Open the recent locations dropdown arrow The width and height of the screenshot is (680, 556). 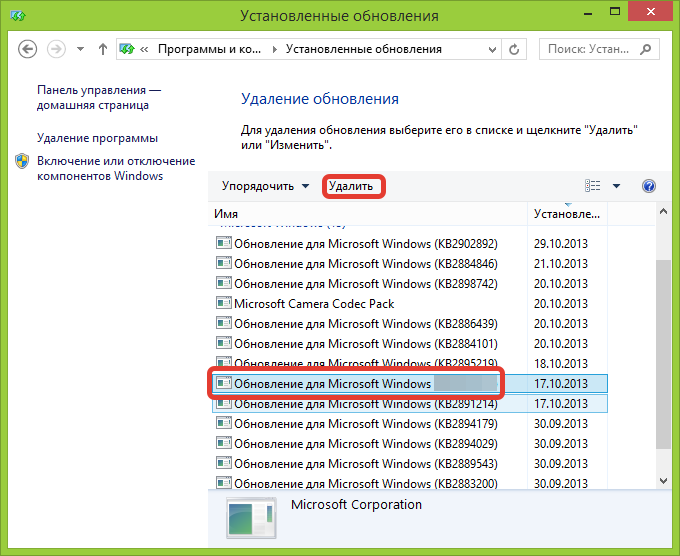80,49
